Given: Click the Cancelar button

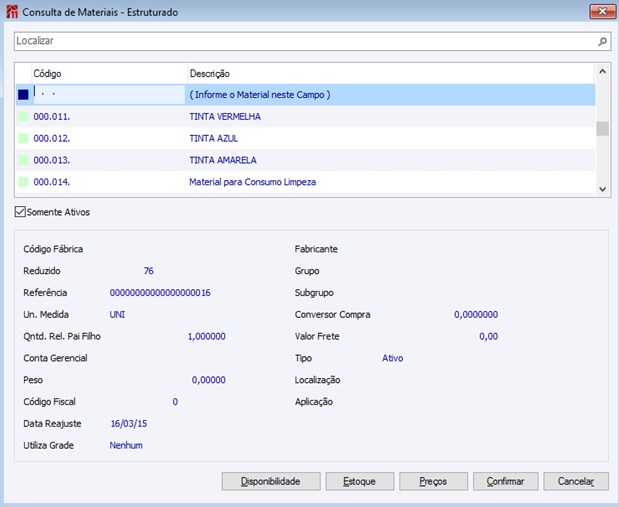Looking at the screenshot, I should (x=576, y=481).
